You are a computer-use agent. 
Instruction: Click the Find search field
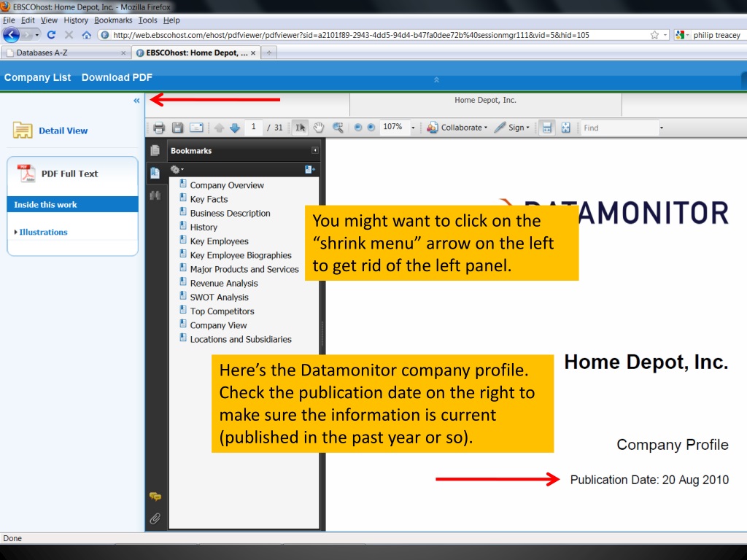coord(619,128)
